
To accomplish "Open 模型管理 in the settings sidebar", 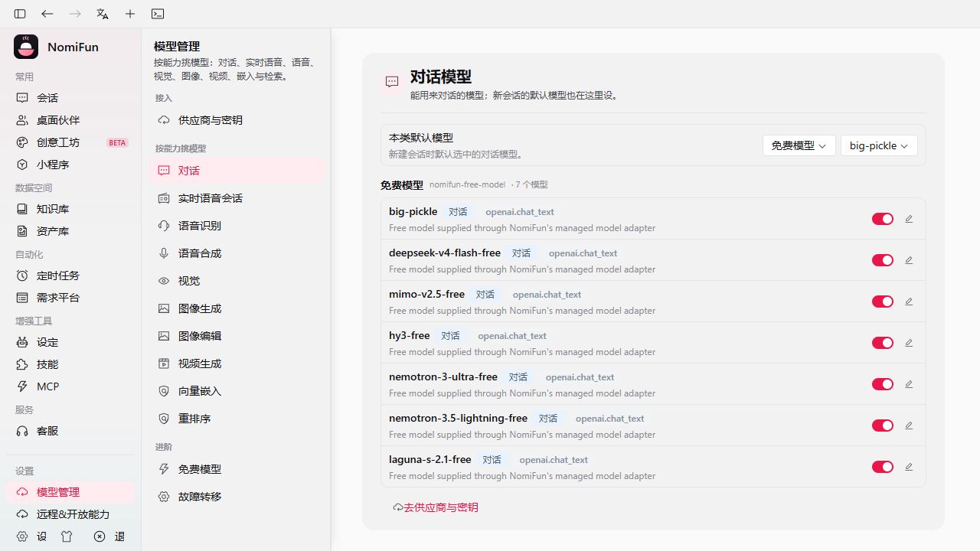I will (70, 492).
